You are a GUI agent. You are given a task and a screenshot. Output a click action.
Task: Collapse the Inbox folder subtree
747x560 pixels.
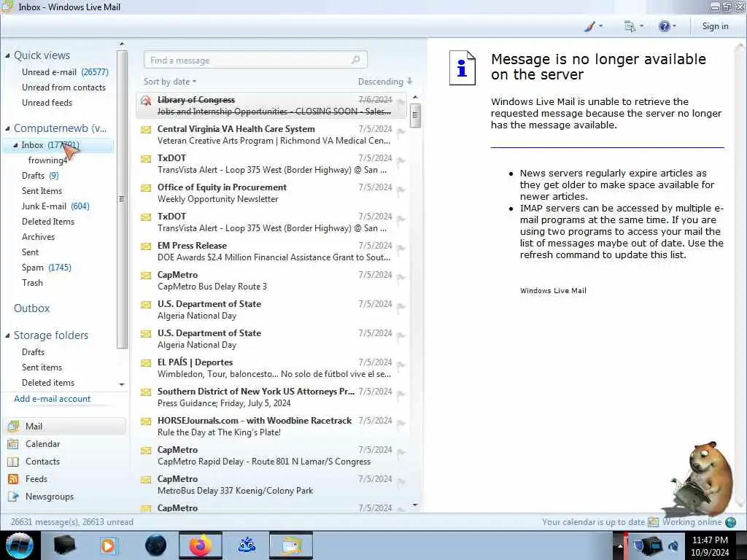point(15,145)
